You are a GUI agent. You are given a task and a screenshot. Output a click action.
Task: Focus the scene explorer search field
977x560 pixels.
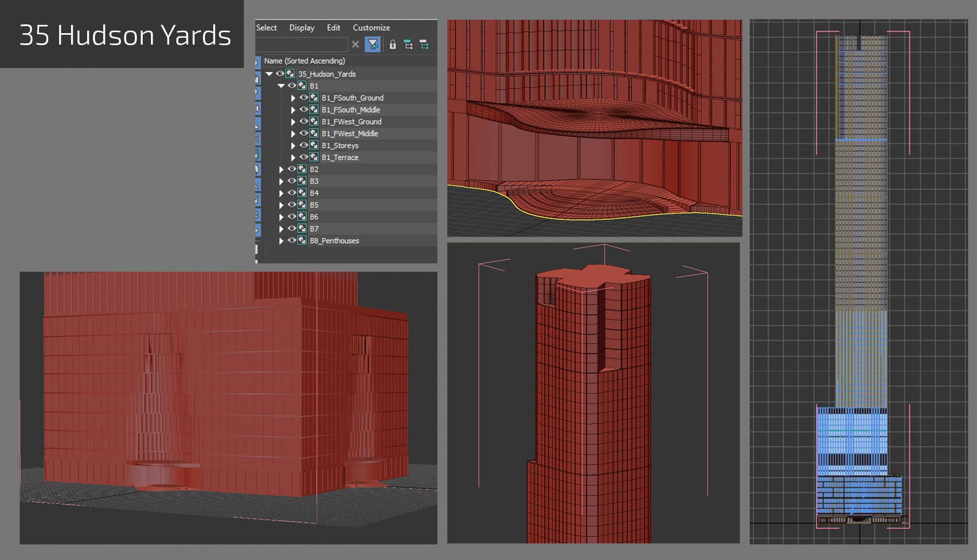[x=302, y=45]
